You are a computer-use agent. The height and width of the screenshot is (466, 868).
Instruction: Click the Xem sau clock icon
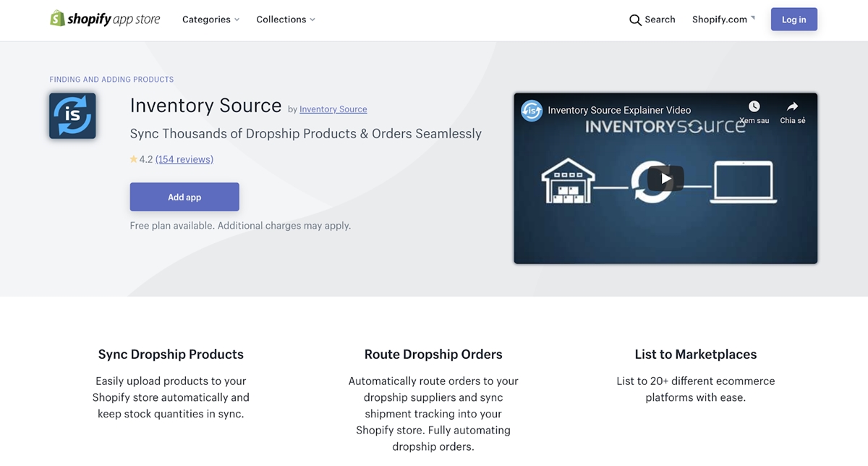pos(754,107)
